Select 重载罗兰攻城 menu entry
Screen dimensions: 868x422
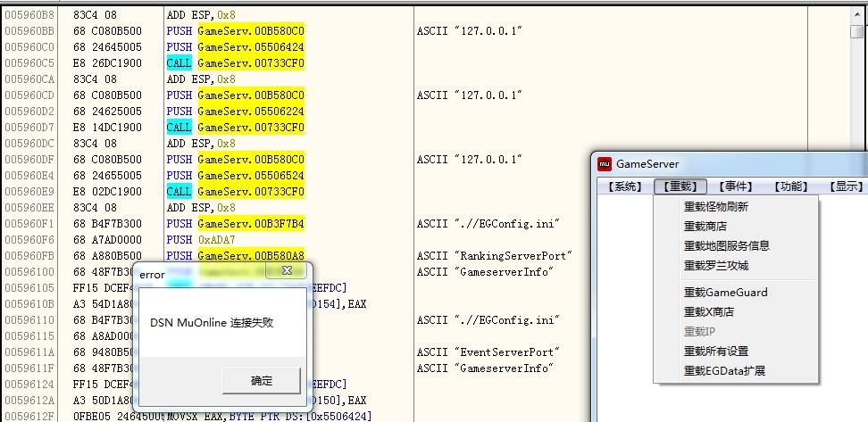click(736, 266)
